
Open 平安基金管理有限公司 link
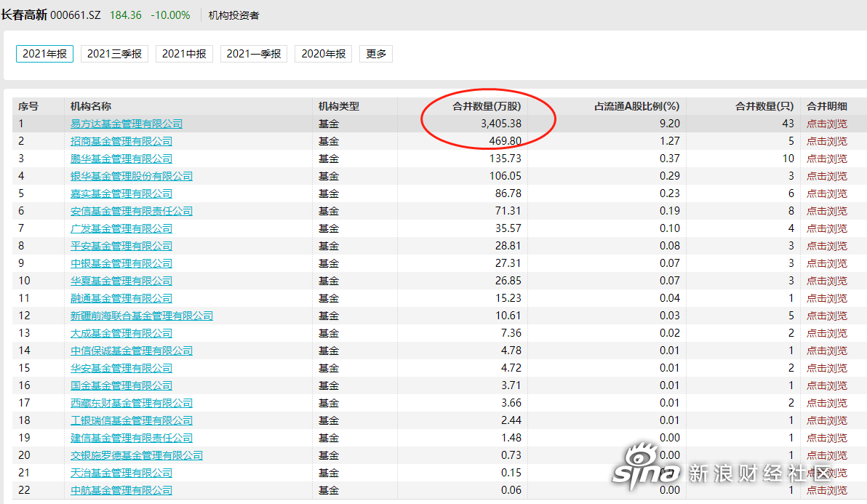point(121,246)
